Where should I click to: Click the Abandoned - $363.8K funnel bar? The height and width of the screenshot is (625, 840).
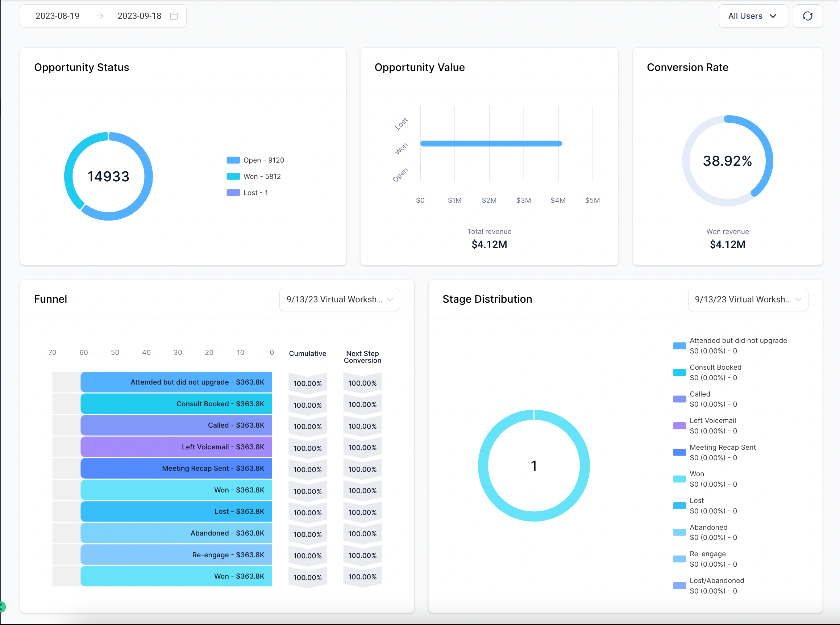click(x=176, y=533)
